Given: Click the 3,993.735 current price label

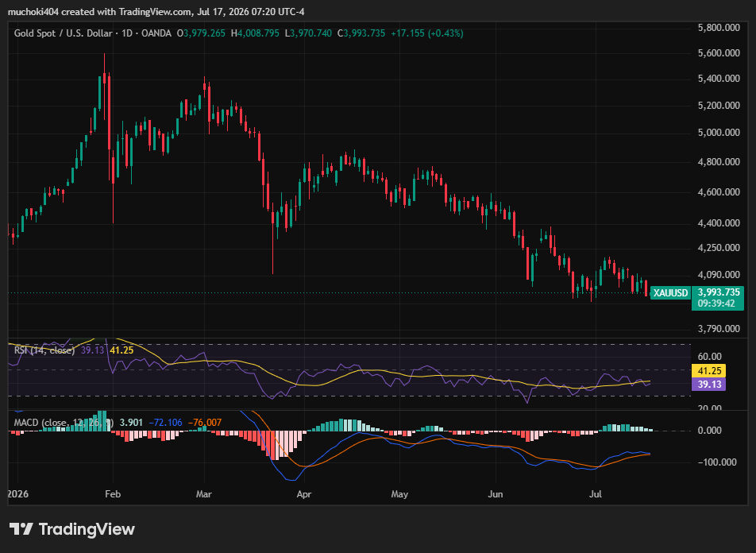Looking at the screenshot, I should click(719, 292).
